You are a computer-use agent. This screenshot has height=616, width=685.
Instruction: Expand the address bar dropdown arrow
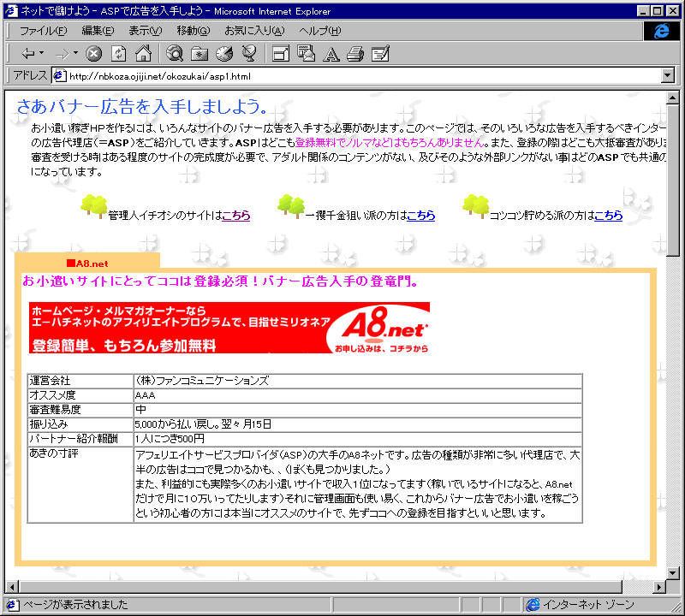tap(667, 75)
